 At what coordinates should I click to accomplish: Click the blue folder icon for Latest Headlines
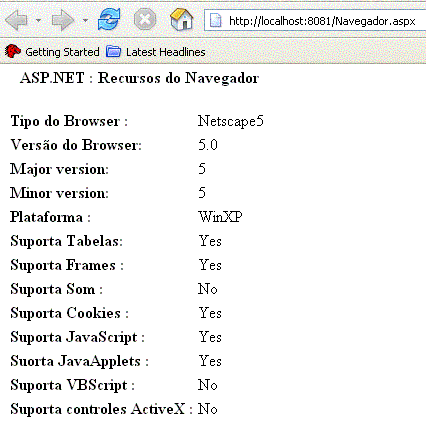click(113, 52)
